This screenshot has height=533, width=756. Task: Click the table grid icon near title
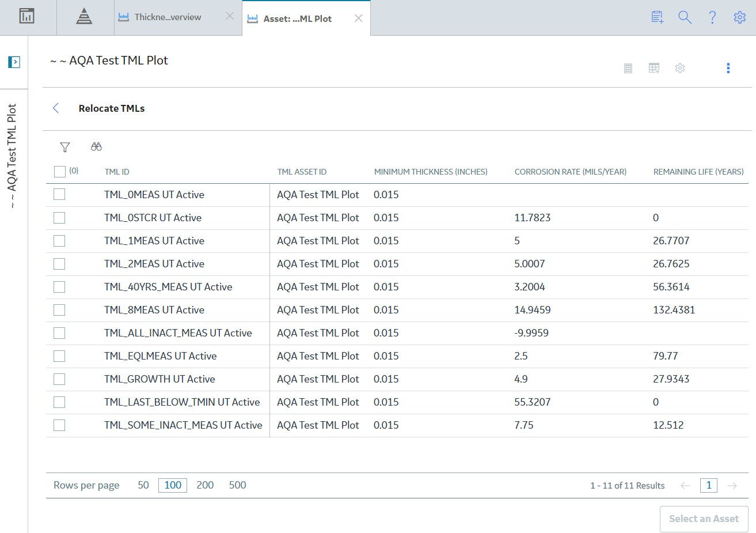[x=654, y=68]
